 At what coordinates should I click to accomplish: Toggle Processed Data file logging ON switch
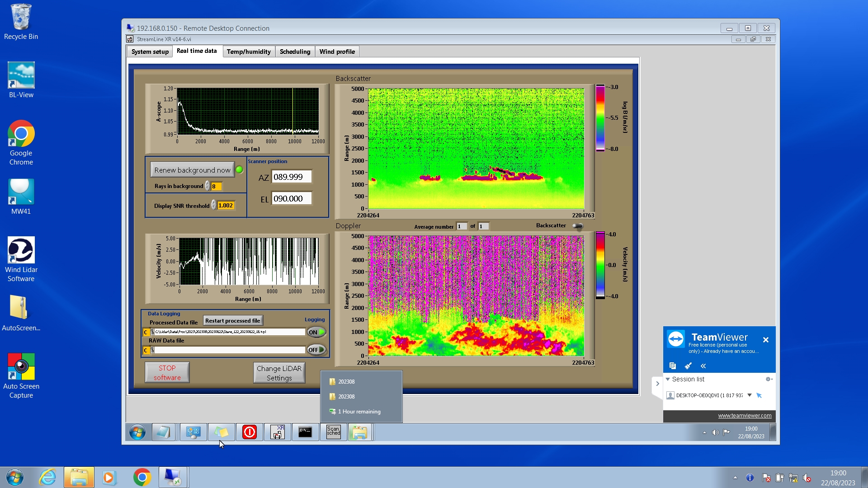point(316,332)
